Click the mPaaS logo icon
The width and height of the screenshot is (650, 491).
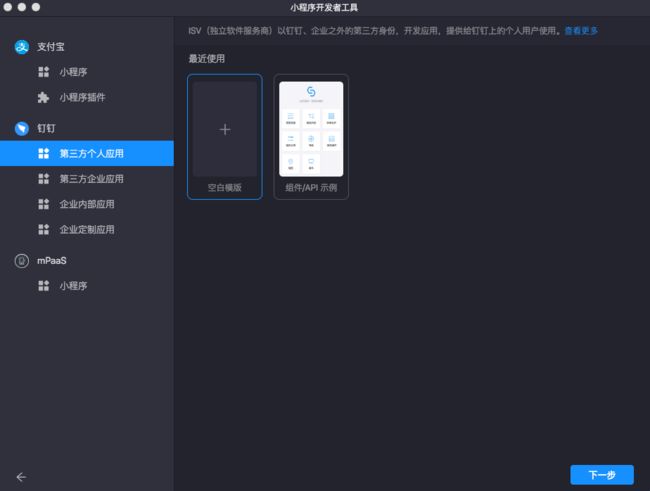pyautogui.click(x=22, y=261)
